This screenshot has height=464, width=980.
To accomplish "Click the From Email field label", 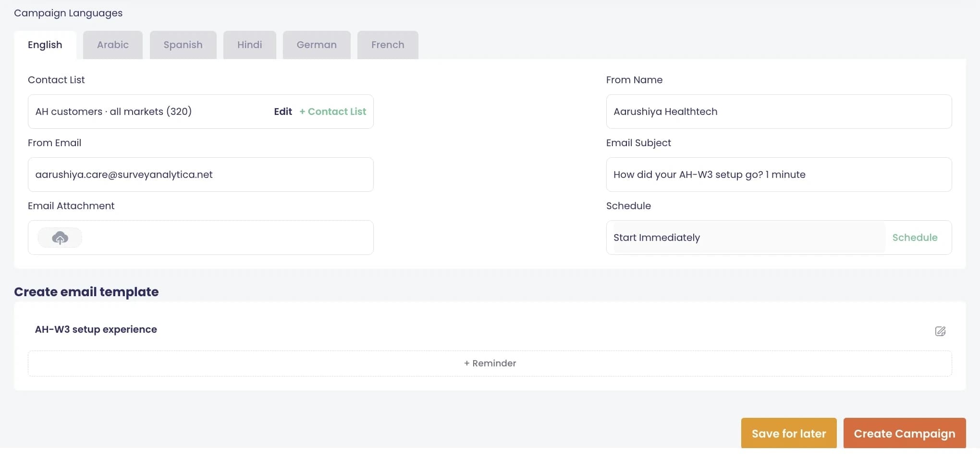I will click(54, 143).
